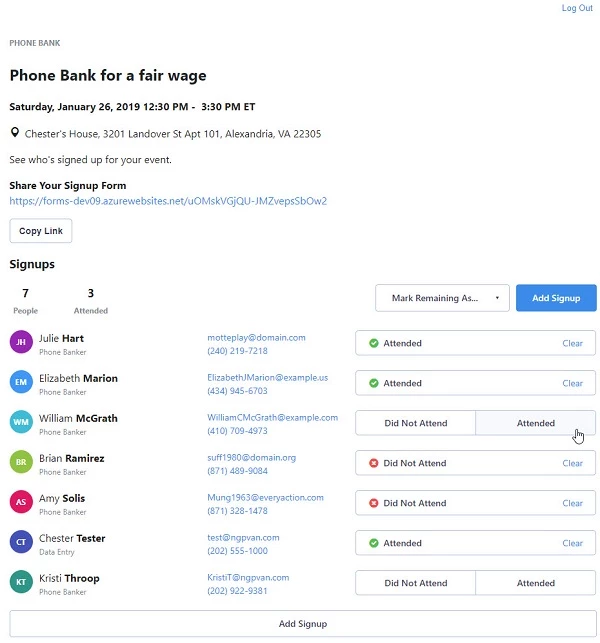600x643 pixels.
Task: Select the name Brian Ramirez
Action: (x=71, y=458)
